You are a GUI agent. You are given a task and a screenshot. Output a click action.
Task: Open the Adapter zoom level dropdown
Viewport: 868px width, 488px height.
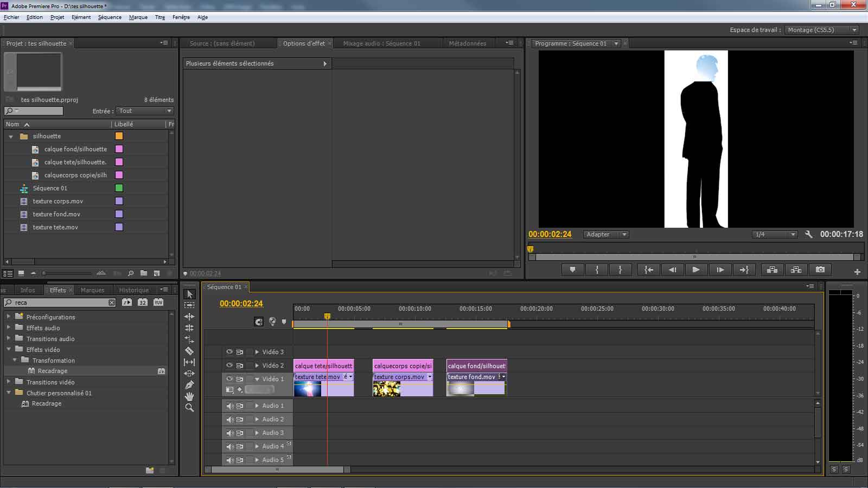[x=606, y=234]
